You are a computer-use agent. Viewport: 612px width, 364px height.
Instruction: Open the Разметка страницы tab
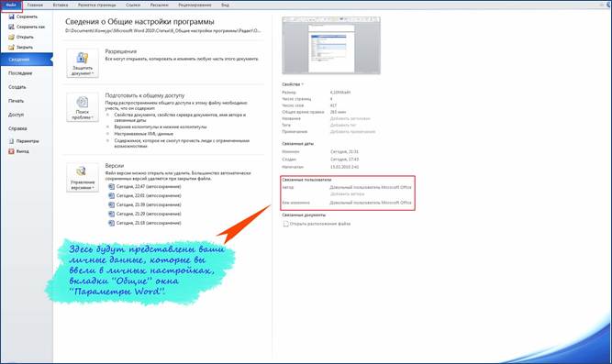tap(96, 6)
